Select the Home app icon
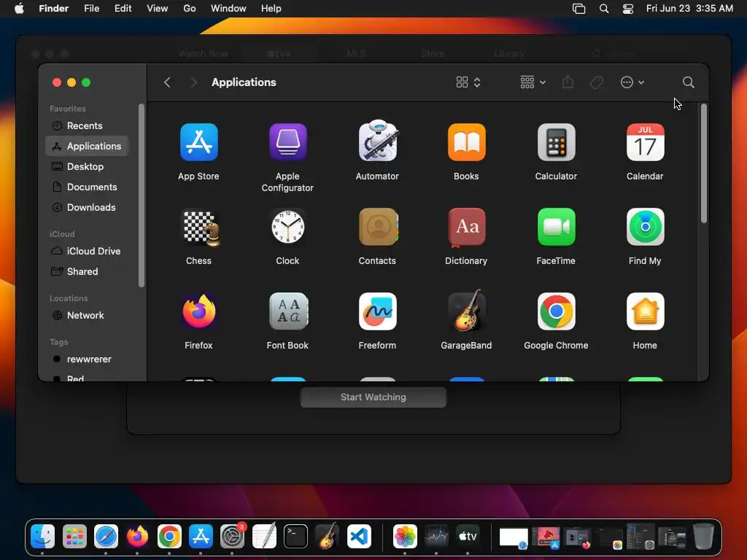The image size is (747, 560). (645, 311)
